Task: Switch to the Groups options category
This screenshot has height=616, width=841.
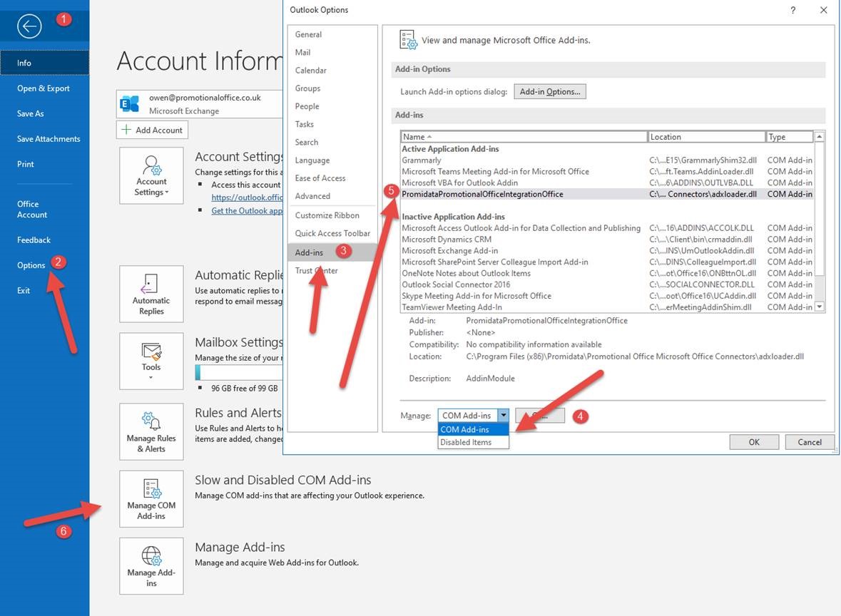Action: 332,88
